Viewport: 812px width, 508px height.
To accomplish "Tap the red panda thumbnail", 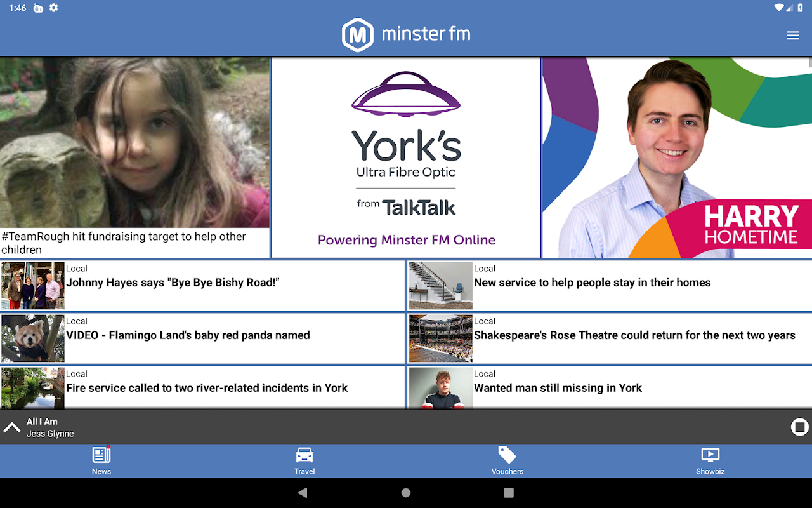I will (x=33, y=338).
